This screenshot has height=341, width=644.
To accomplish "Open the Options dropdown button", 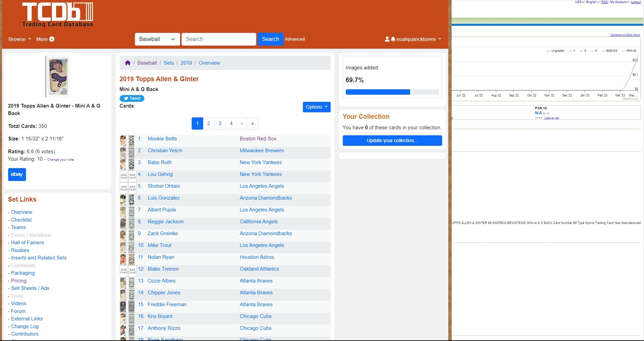I will 316,107.
